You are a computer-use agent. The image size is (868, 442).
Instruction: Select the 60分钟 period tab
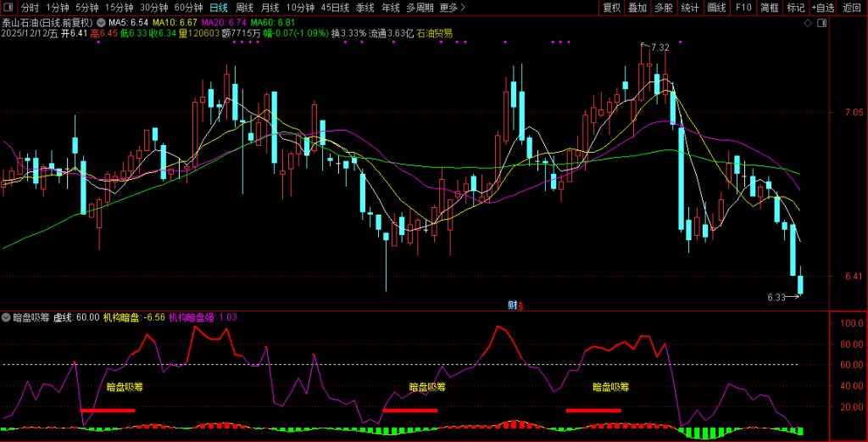(x=188, y=8)
